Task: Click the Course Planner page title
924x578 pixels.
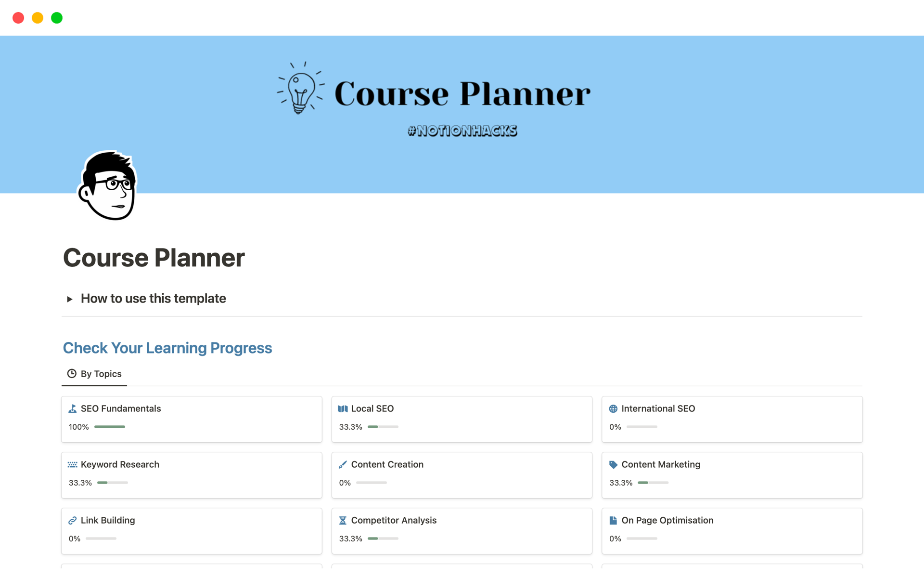Action: [x=154, y=258]
